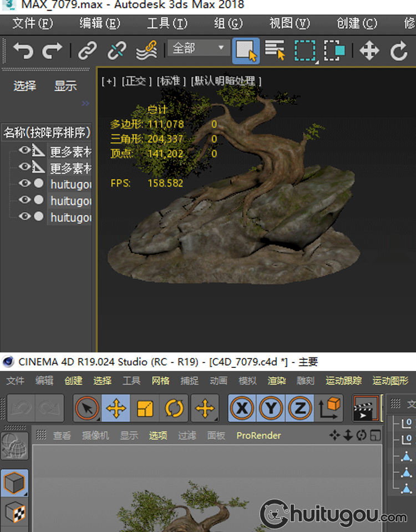Sort by the 名称(按降序排序) column header

47,132
